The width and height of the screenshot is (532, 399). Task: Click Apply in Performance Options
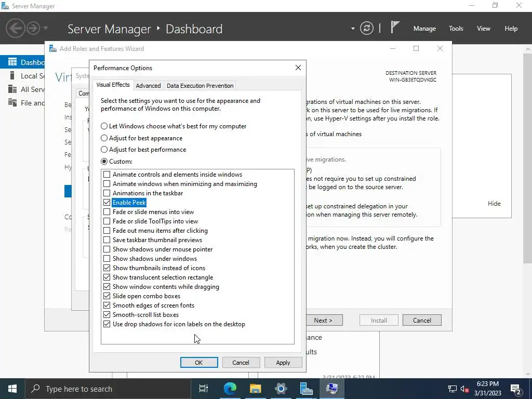click(283, 362)
